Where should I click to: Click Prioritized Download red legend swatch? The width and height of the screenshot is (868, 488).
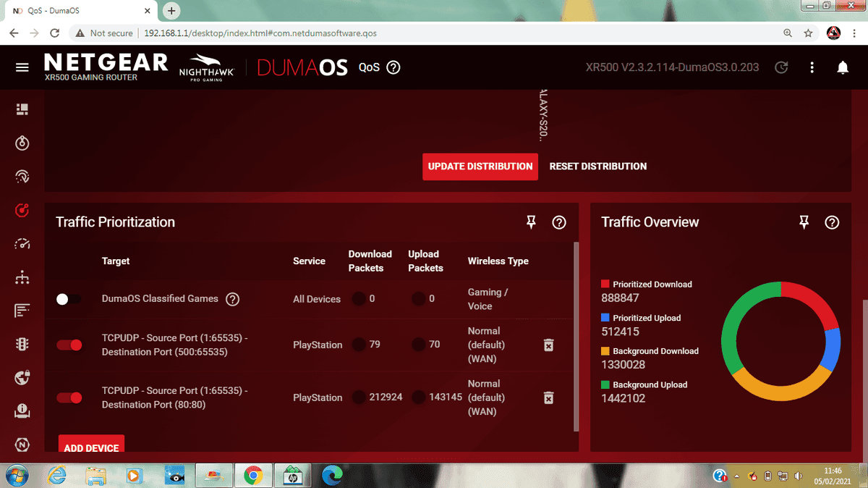[x=605, y=285]
